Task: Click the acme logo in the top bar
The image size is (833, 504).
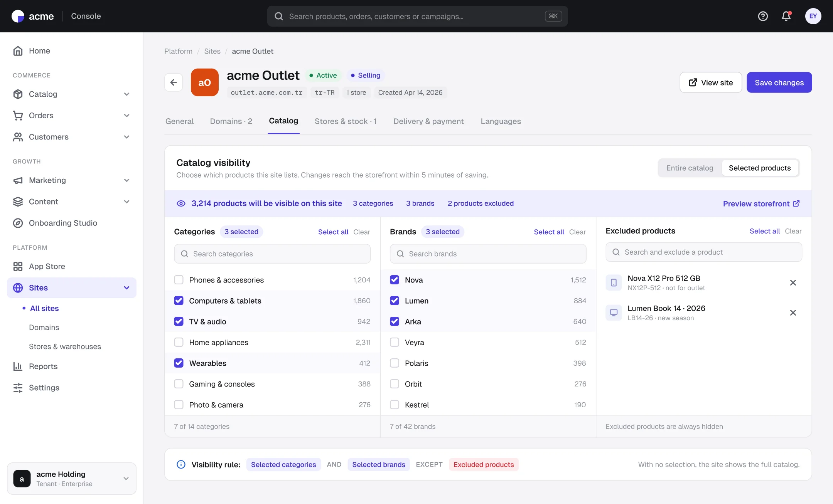Action: [x=33, y=16]
